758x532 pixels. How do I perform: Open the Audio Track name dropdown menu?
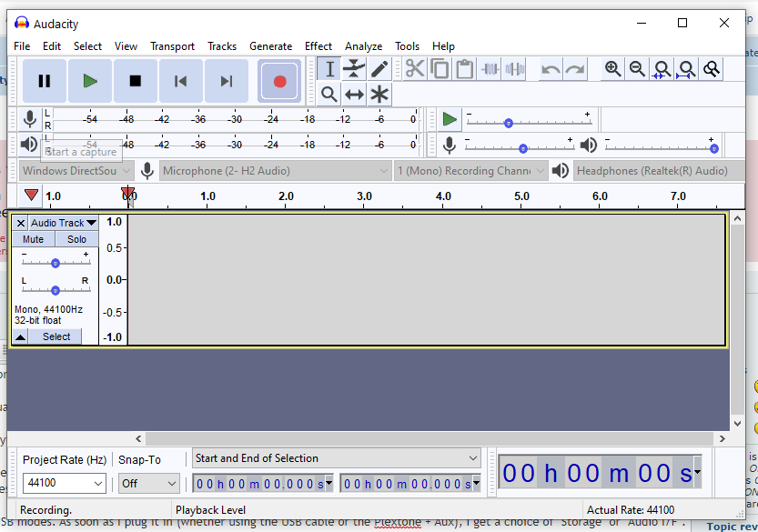point(64,223)
